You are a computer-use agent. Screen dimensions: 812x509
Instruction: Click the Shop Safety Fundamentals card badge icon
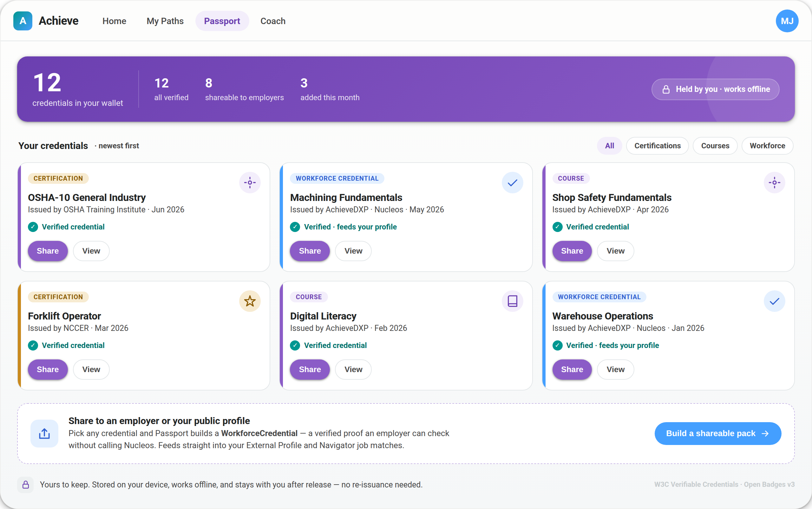tap(774, 183)
